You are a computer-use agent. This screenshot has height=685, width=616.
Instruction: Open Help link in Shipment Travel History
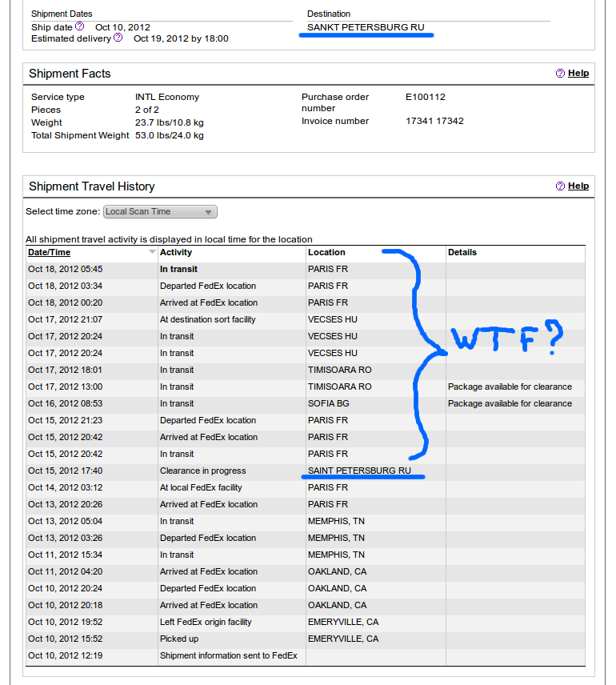(x=578, y=186)
